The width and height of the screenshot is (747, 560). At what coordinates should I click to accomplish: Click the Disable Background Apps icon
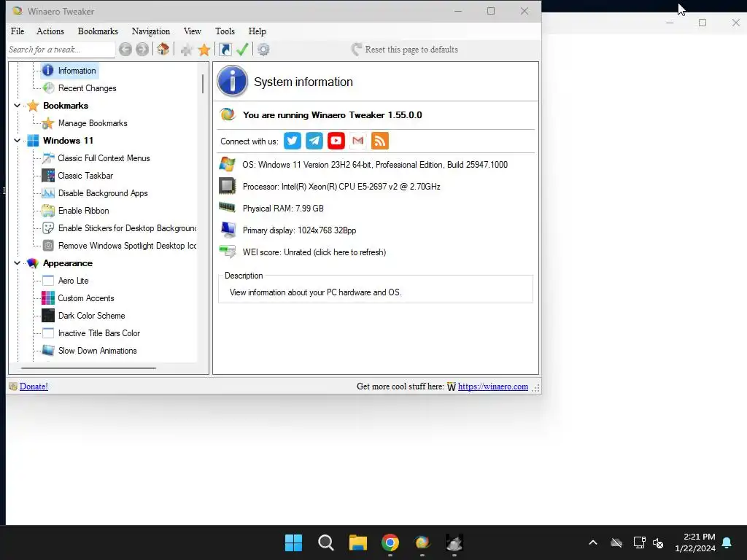(x=48, y=192)
